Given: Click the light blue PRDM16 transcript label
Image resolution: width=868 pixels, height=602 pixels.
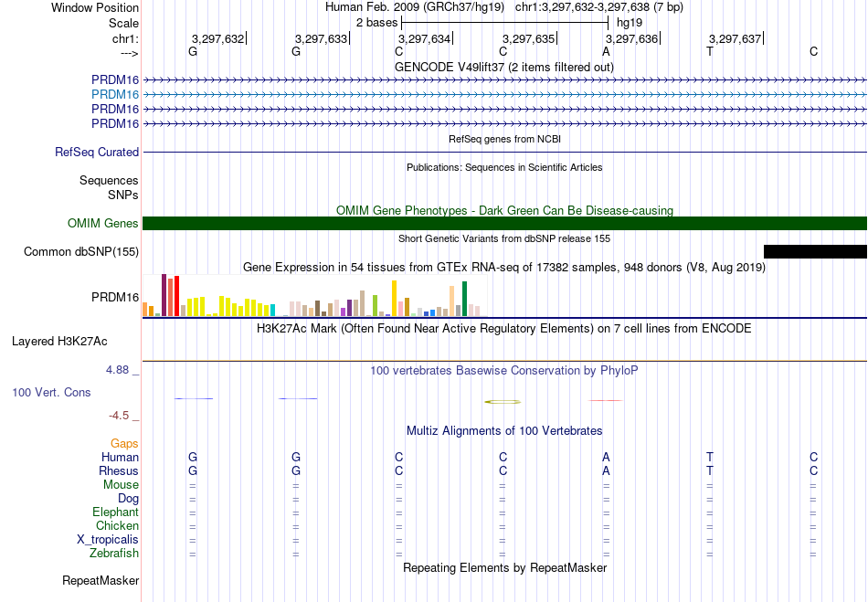Looking at the screenshot, I should tap(115, 95).
